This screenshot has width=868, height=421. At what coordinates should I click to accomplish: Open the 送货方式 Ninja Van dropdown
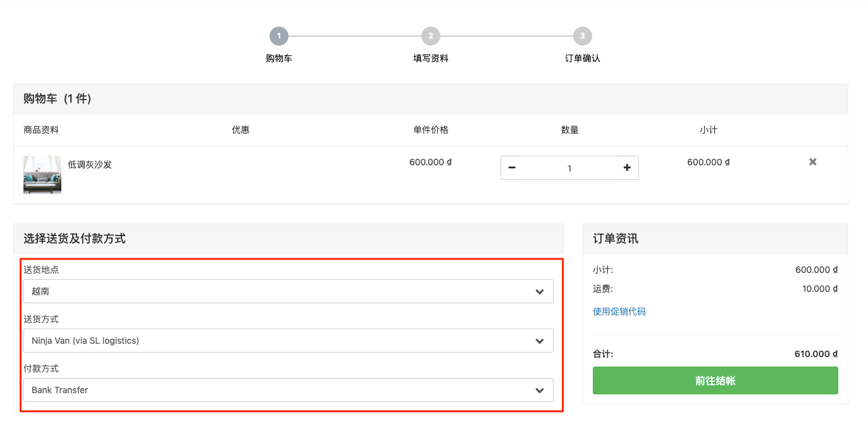(288, 341)
